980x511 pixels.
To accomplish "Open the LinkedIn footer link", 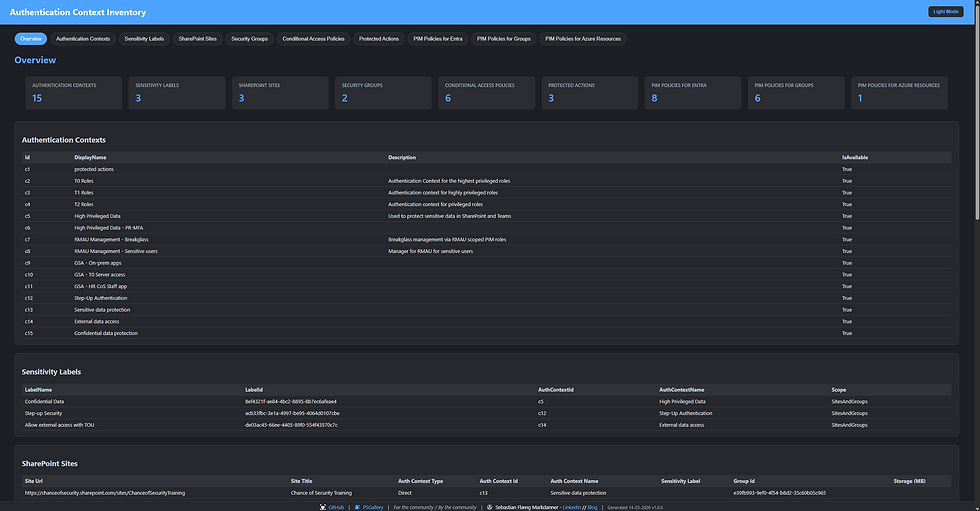I will point(571,507).
